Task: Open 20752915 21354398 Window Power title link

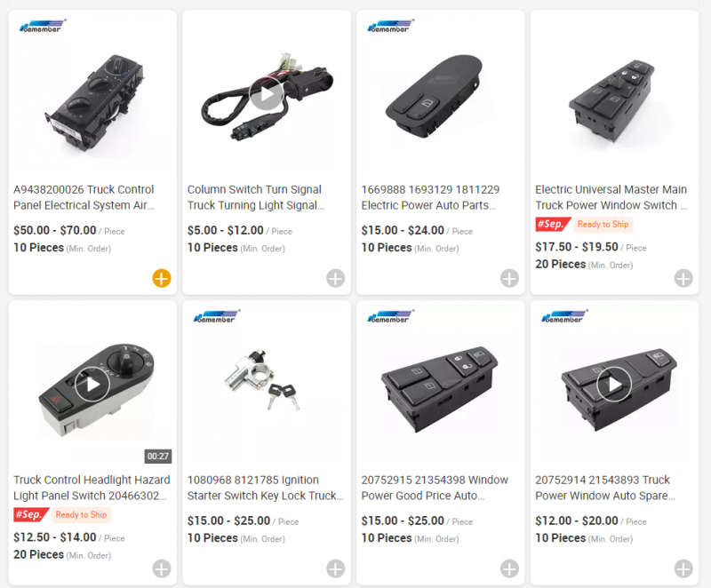Action: [435, 488]
